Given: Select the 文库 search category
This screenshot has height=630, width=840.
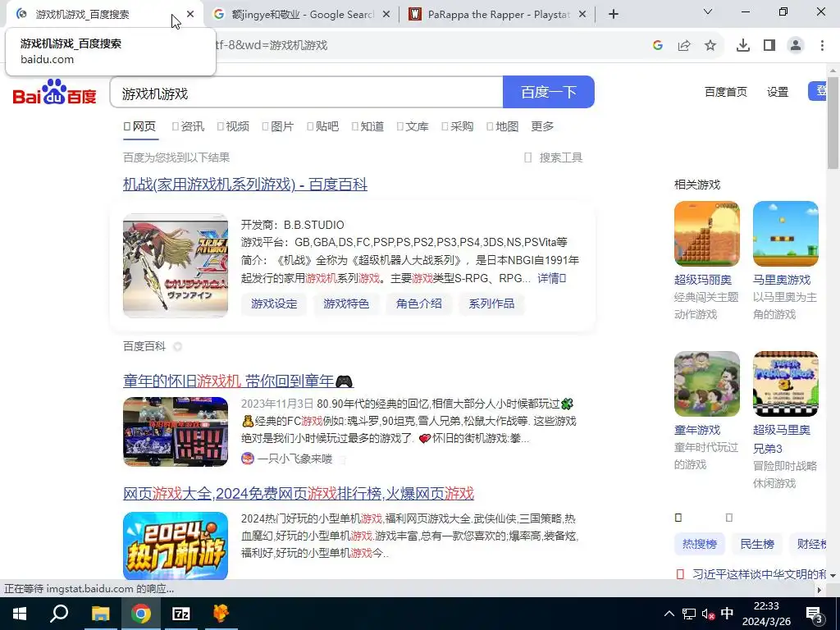Looking at the screenshot, I should tap(413, 126).
